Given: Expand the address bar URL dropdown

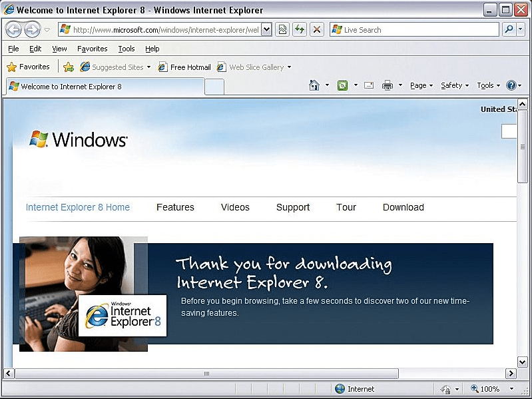Looking at the screenshot, I should (x=266, y=29).
